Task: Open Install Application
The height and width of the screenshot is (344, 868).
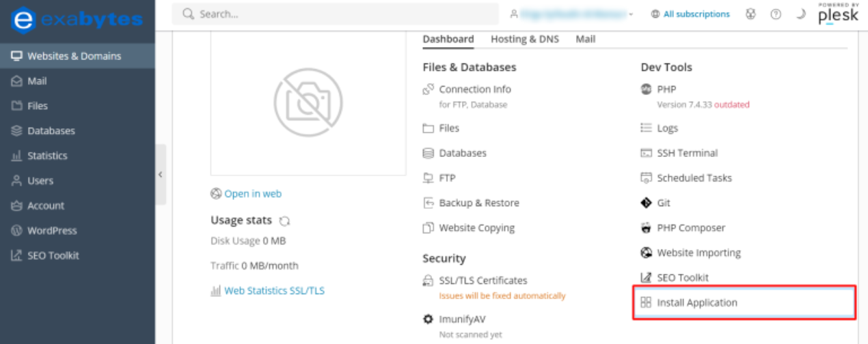Action: (x=697, y=302)
